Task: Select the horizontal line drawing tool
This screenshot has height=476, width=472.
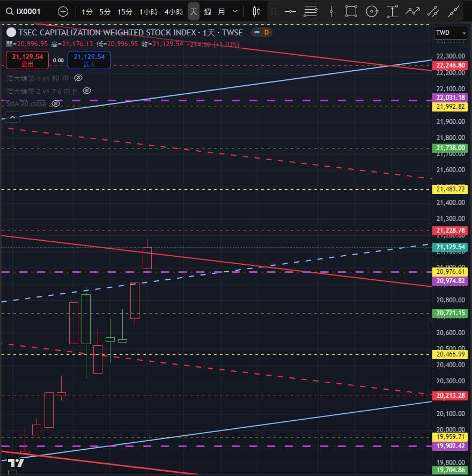Action: click(290, 12)
